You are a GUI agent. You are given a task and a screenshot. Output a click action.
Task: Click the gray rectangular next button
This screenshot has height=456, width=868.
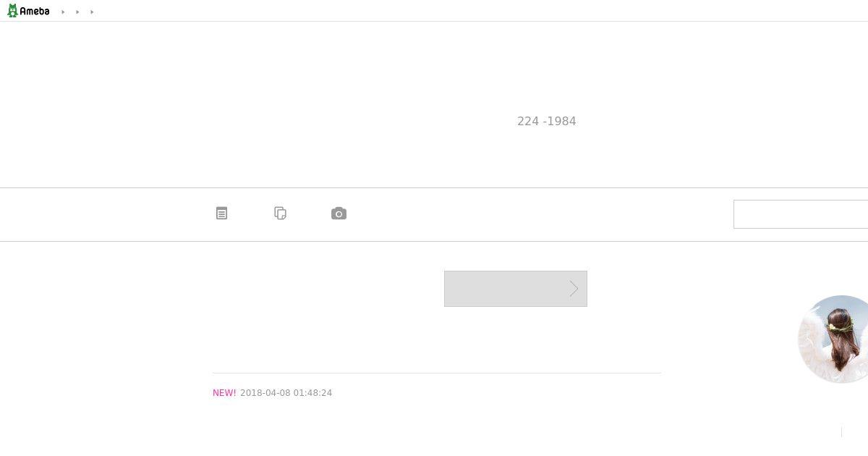(x=516, y=289)
